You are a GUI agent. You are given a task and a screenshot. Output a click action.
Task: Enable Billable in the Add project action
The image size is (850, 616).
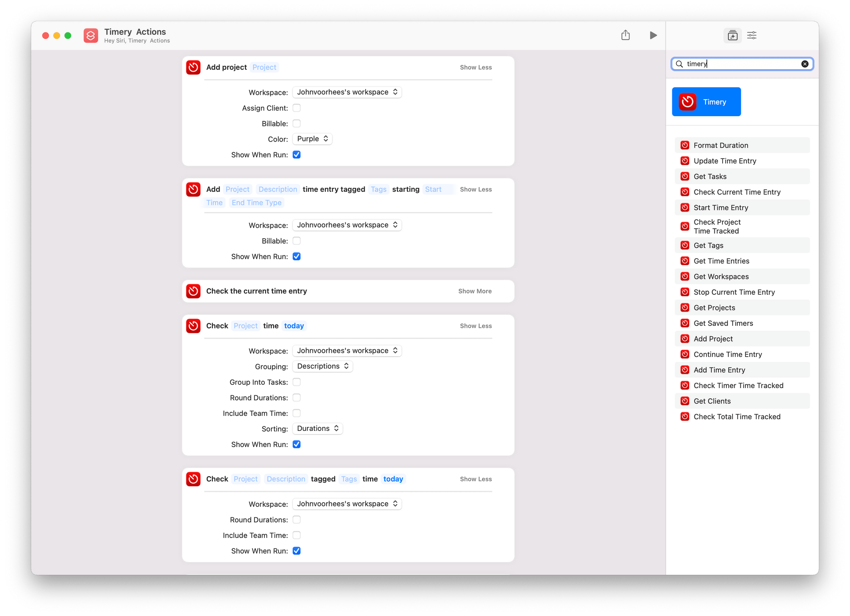[x=296, y=123]
